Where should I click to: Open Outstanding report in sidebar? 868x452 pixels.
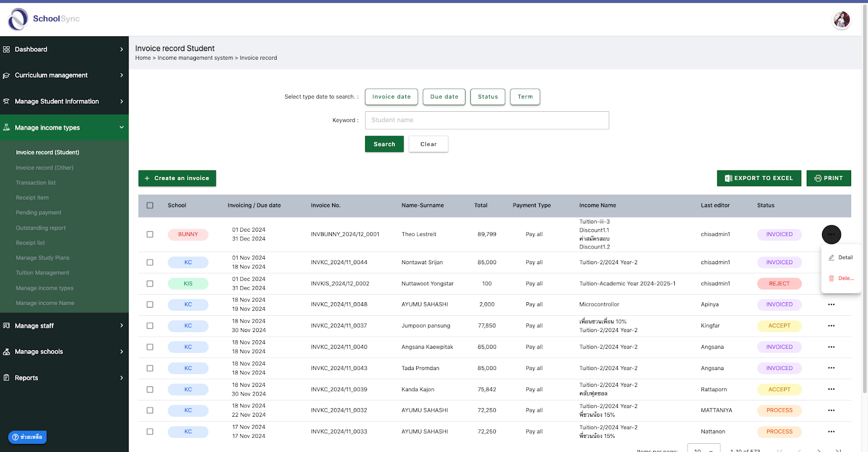tap(41, 228)
